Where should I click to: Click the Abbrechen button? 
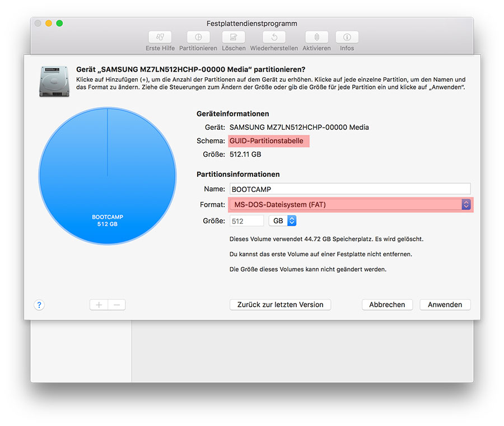click(387, 305)
